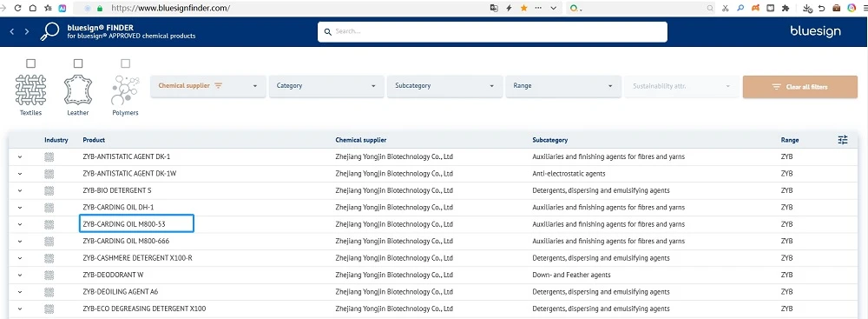This screenshot has height=319, width=868.
Task: Open the ZYB-CASHMERE DETERGENT X100-R product
Action: (x=137, y=258)
